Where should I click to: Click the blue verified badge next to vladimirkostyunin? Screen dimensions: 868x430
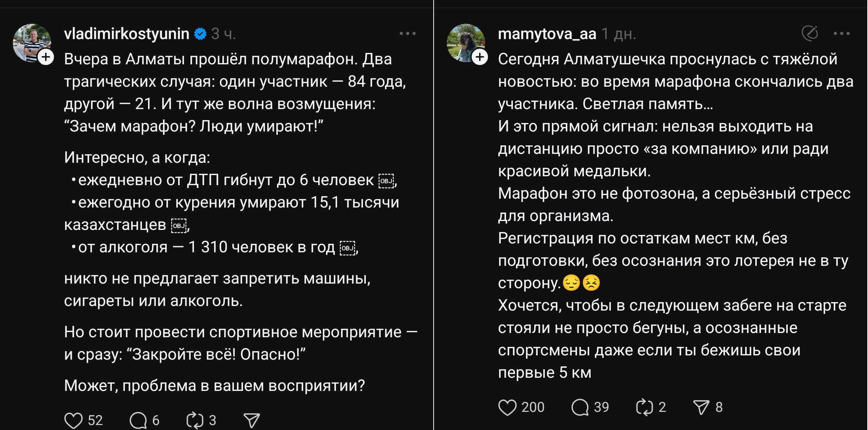(x=200, y=34)
